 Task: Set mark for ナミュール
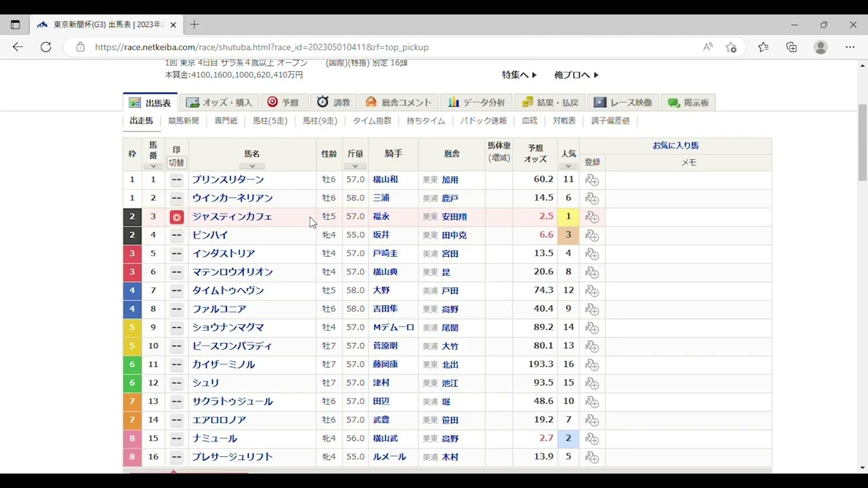point(176,439)
